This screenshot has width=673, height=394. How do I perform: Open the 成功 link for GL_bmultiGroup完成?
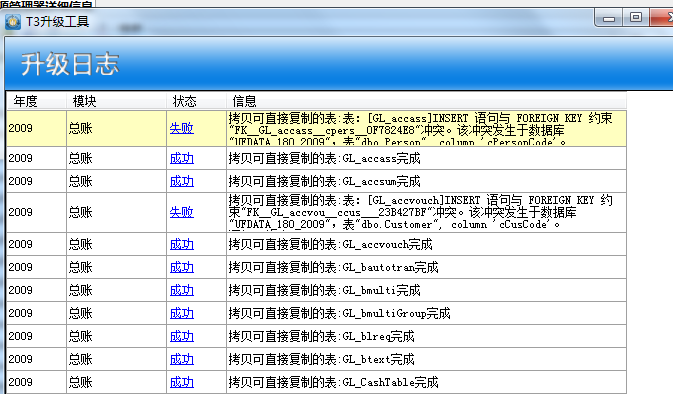coord(182,313)
